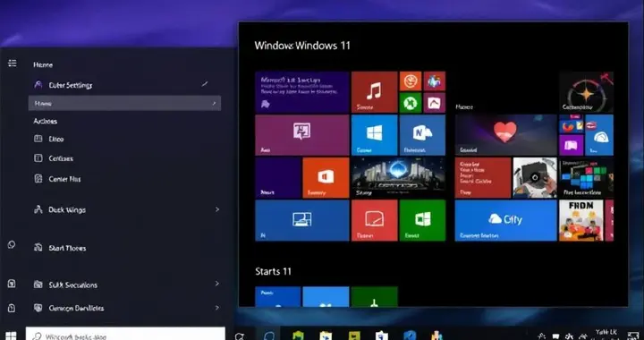Open the blue Windows logo tile
This screenshot has width=644, height=340.
(x=374, y=135)
